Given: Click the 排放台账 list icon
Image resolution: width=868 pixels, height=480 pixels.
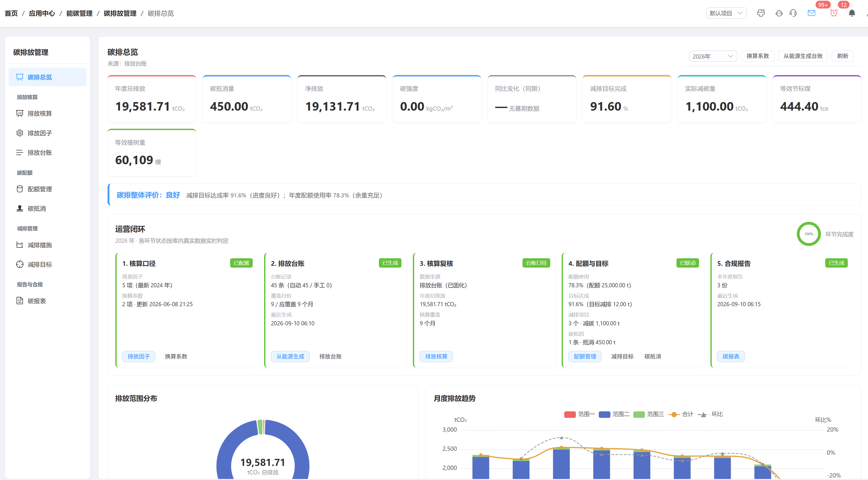Looking at the screenshot, I should (20, 153).
